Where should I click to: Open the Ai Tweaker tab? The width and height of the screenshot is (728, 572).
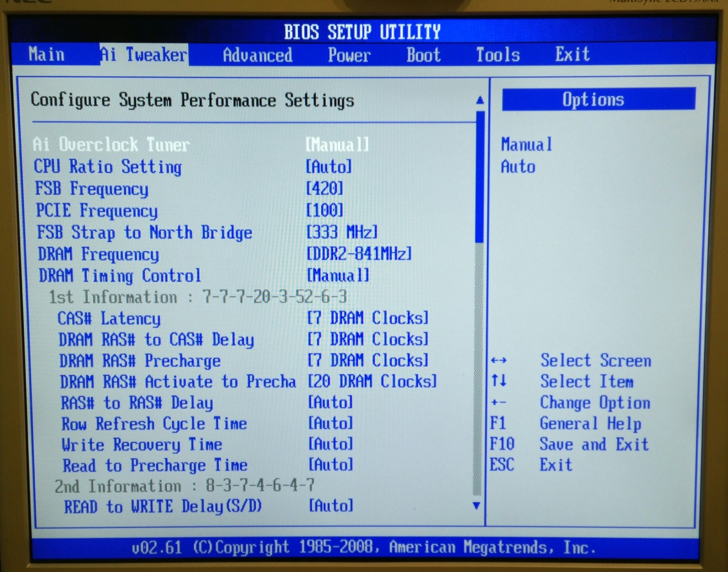click(144, 54)
